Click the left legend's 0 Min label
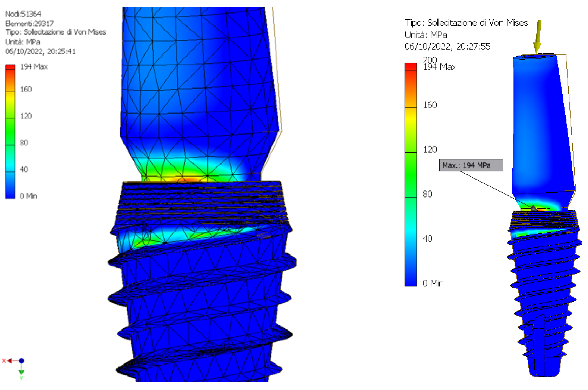Viewport: 588px width, 390px height. [28, 196]
